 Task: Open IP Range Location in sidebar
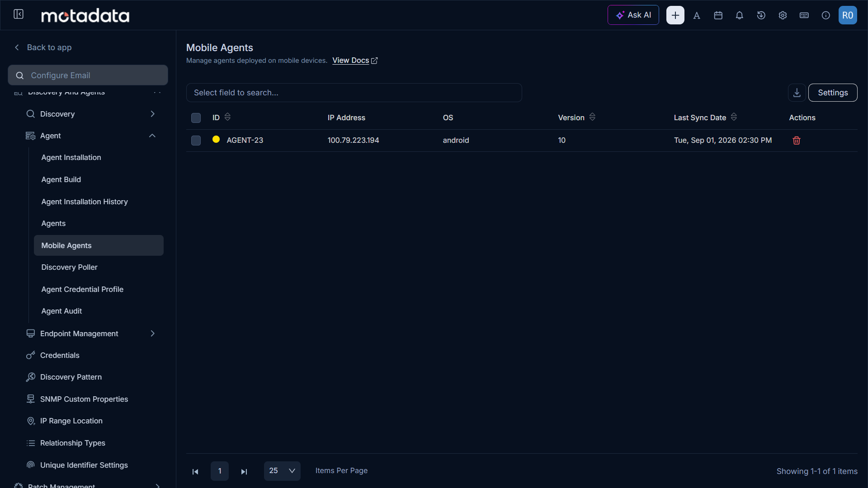pos(71,421)
